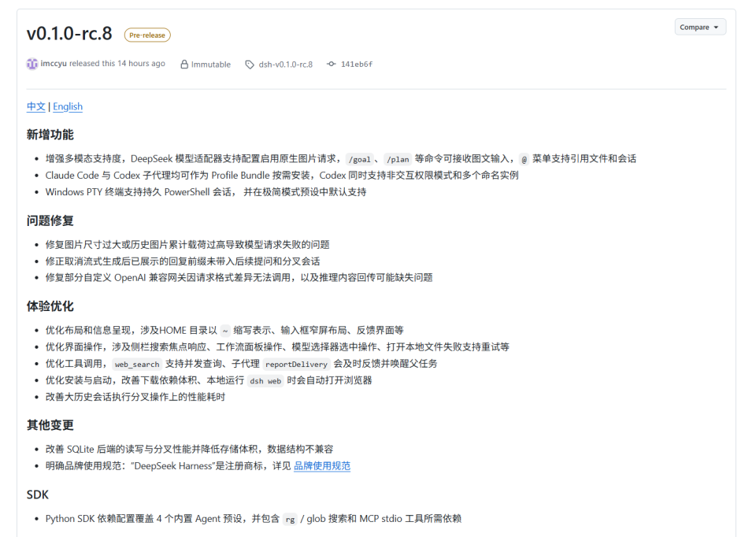Viewport: 756px width, 537px height.
Task: Click the imccyu avatar icon
Action: [x=31, y=64]
